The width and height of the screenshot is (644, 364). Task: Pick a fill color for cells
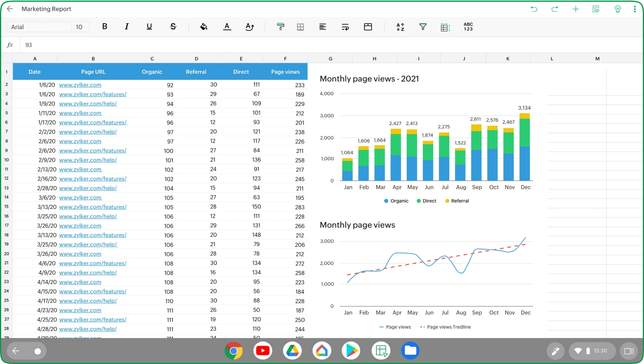[204, 27]
